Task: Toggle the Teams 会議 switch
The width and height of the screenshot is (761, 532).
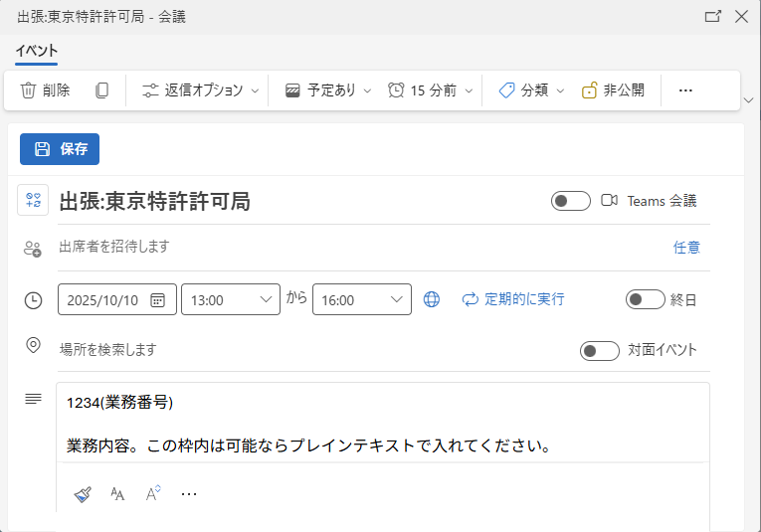Action: (x=571, y=201)
